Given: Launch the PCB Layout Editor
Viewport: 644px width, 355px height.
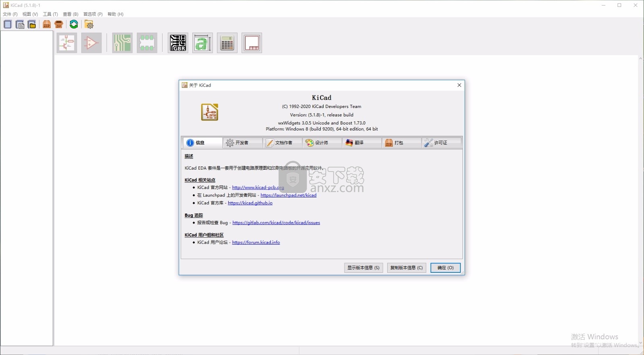Looking at the screenshot, I should coord(122,43).
